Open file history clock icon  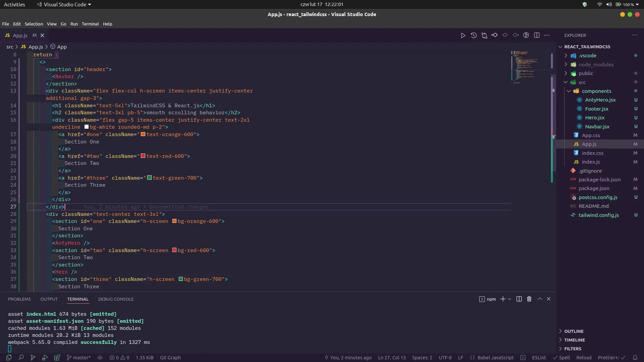[x=474, y=35]
